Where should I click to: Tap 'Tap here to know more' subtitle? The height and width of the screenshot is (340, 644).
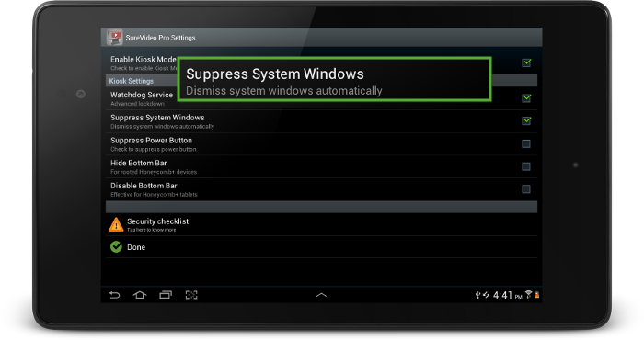click(152, 230)
